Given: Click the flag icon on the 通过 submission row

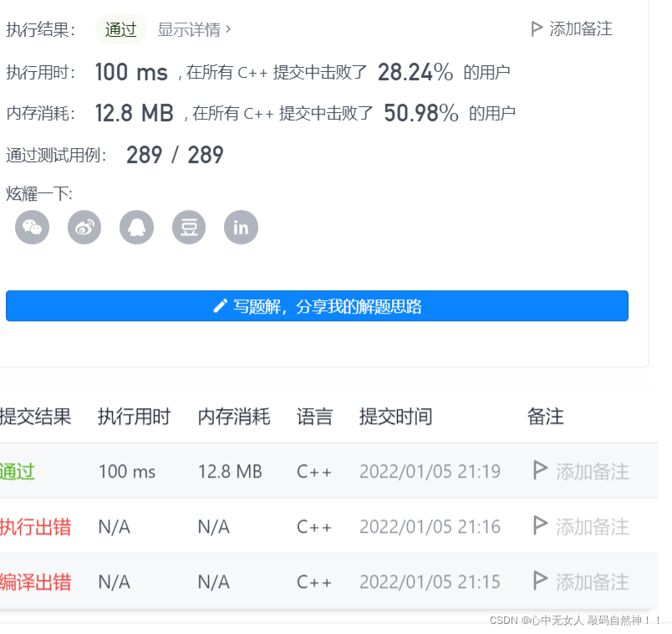Looking at the screenshot, I should pos(541,471).
